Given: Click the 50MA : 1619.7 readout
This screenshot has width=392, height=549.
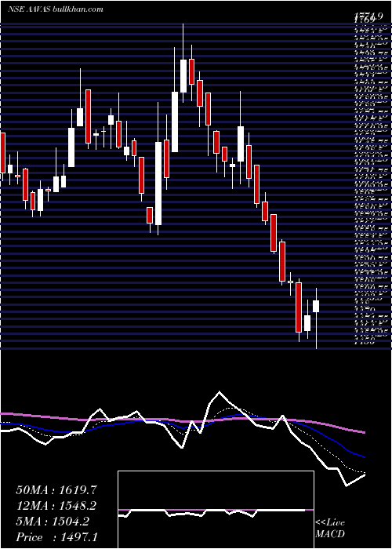Looking at the screenshot, I should 56,490.
